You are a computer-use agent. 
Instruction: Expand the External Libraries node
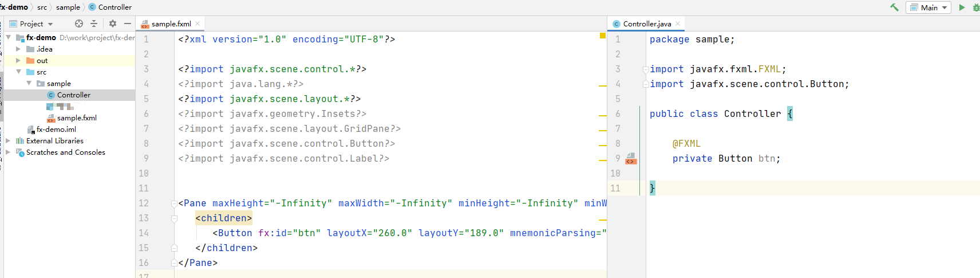pos(8,140)
